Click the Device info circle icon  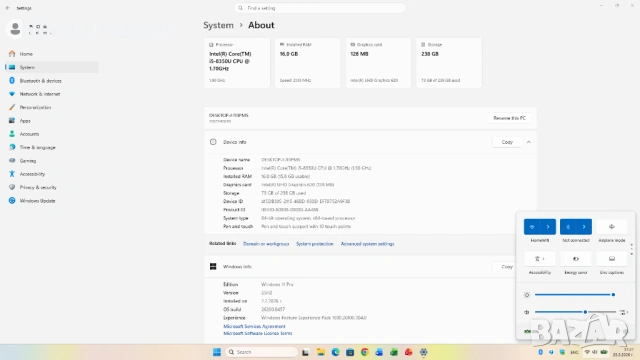[x=213, y=142]
